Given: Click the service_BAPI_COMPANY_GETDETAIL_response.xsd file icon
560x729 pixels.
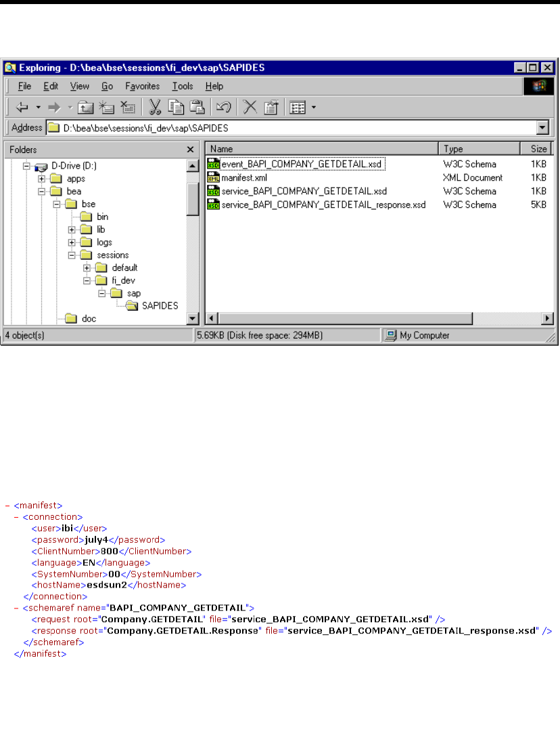Looking at the screenshot, I should pos(213,204).
